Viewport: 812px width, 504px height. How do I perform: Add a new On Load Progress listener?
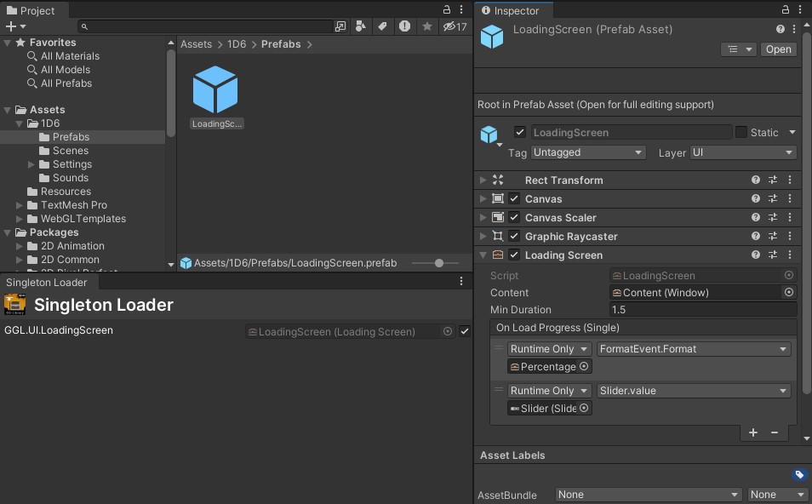pos(753,432)
